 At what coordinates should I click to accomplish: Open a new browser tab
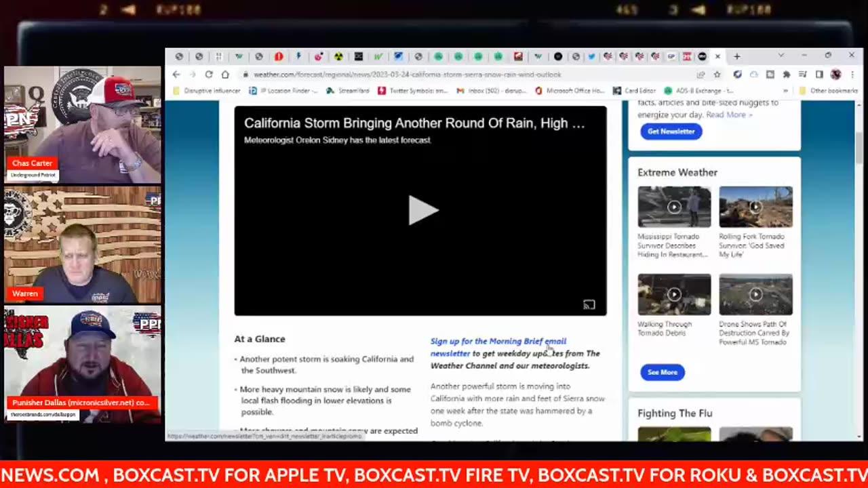[736, 56]
